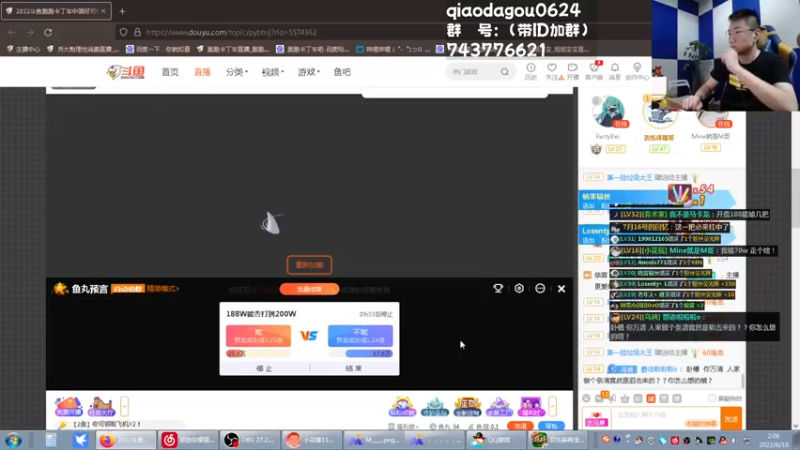Click the orange pill button above prediction card

click(309, 289)
